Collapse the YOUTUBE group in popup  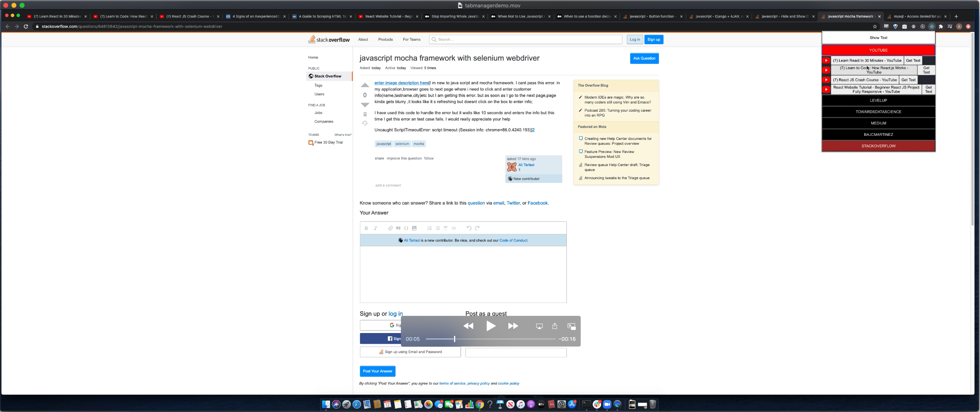click(878, 50)
